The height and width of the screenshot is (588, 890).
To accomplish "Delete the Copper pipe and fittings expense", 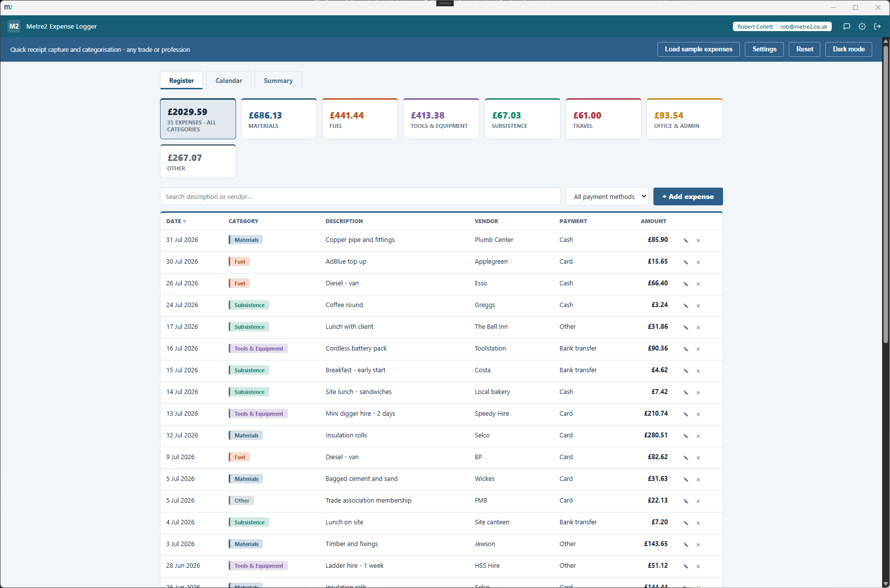I will point(698,240).
